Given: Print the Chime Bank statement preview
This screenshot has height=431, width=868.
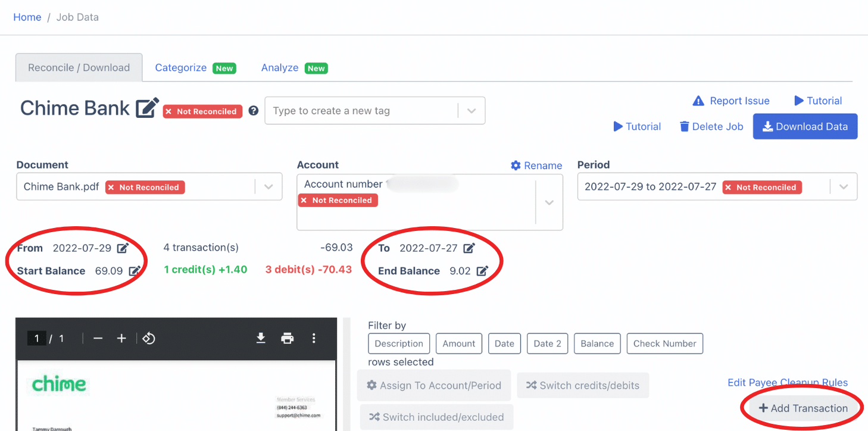Looking at the screenshot, I should (288, 338).
